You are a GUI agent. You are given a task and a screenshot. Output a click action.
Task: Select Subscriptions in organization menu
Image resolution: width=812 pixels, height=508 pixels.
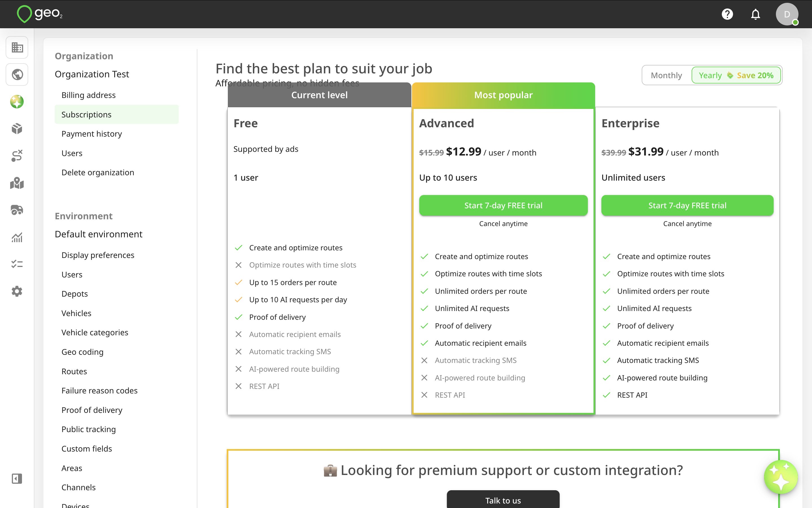click(116, 115)
